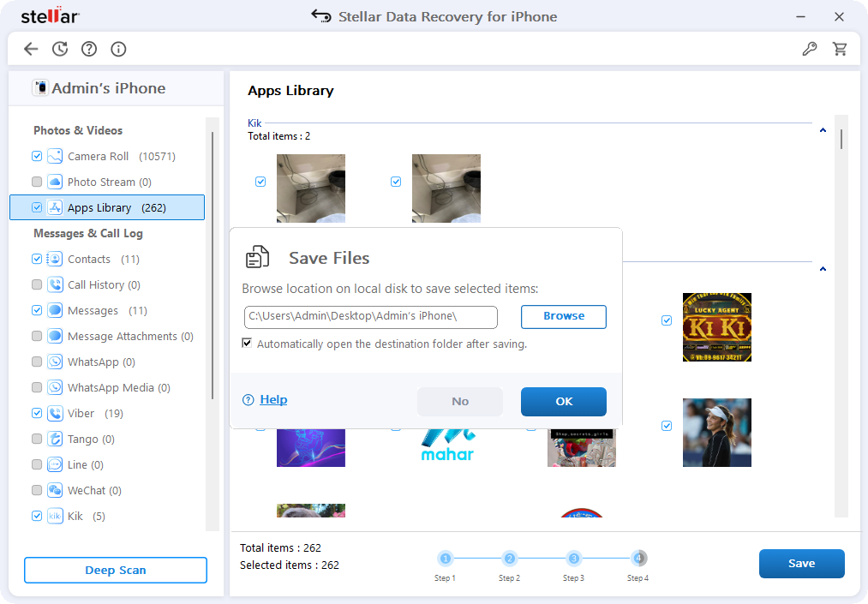Collapse the Kik section arrow
Screen dimensions: 868x604
(x=823, y=130)
